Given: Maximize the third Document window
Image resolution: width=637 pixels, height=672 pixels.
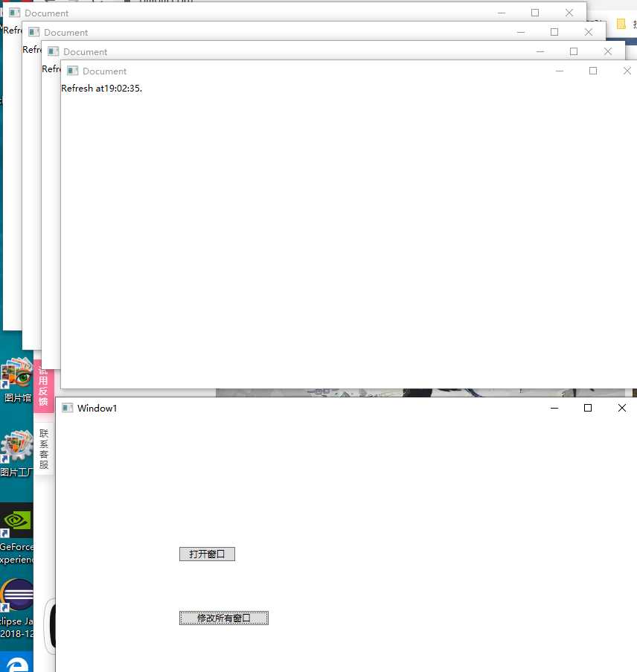Looking at the screenshot, I should (x=554, y=32).
